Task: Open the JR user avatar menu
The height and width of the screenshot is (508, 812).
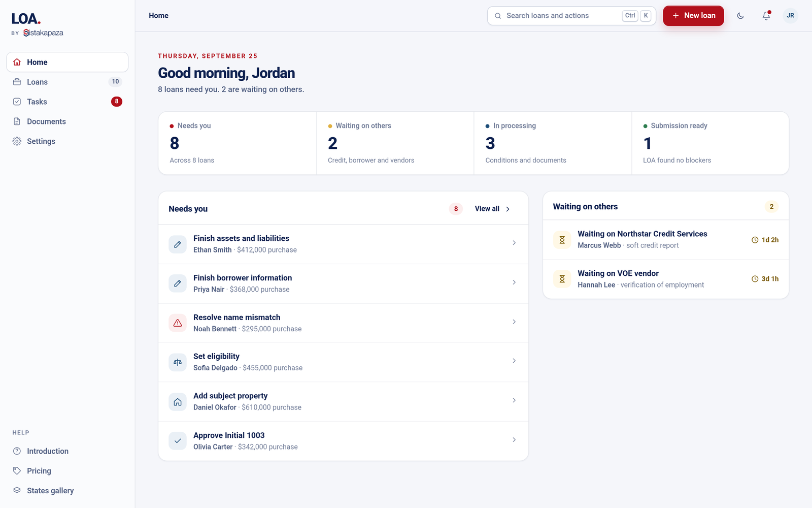Action: (790, 16)
